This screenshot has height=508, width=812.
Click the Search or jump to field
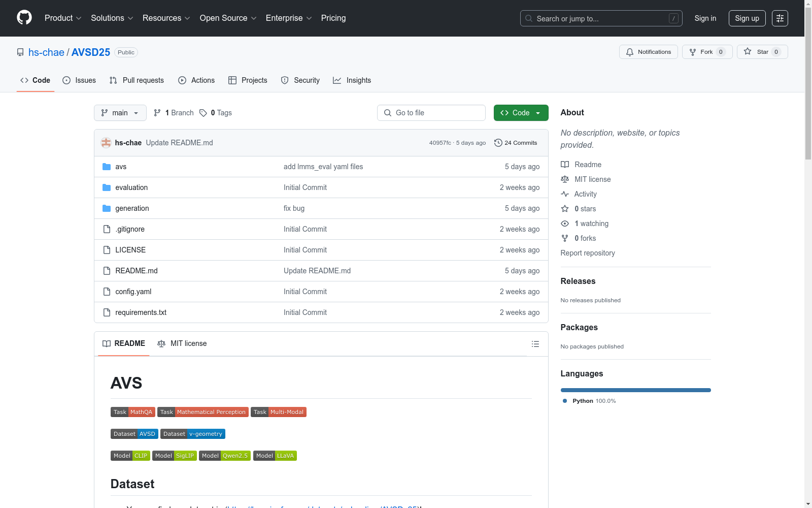point(601,18)
